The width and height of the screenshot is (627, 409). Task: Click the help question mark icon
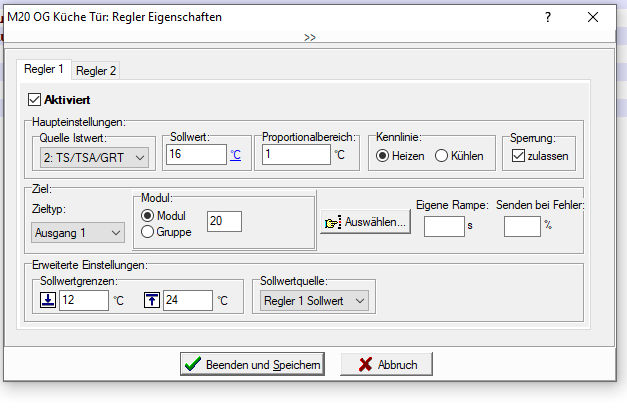[x=548, y=18]
